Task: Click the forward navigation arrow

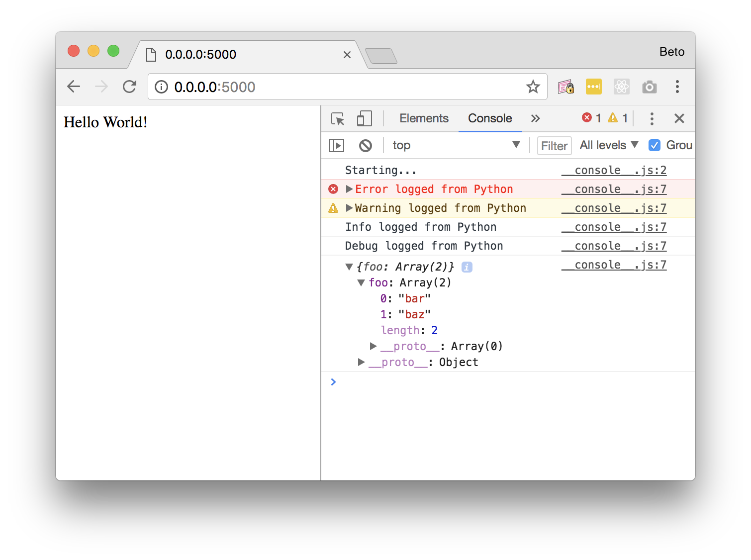Action: click(x=101, y=87)
